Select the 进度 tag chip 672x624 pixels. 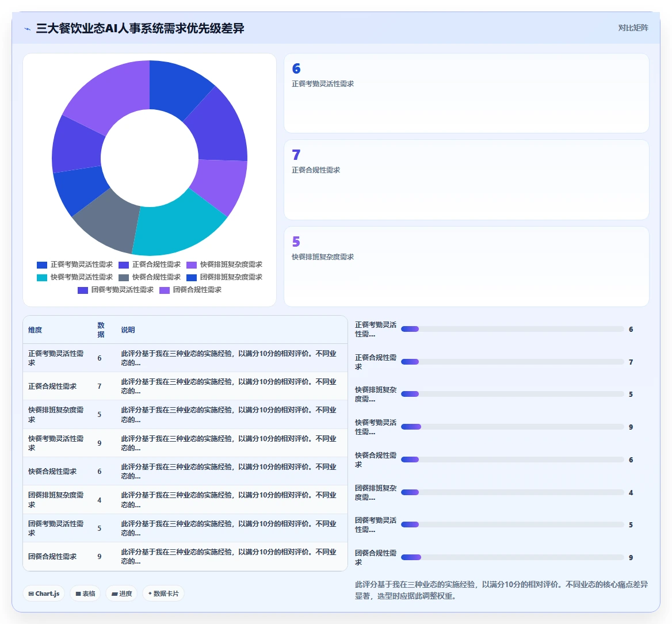point(122,594)
